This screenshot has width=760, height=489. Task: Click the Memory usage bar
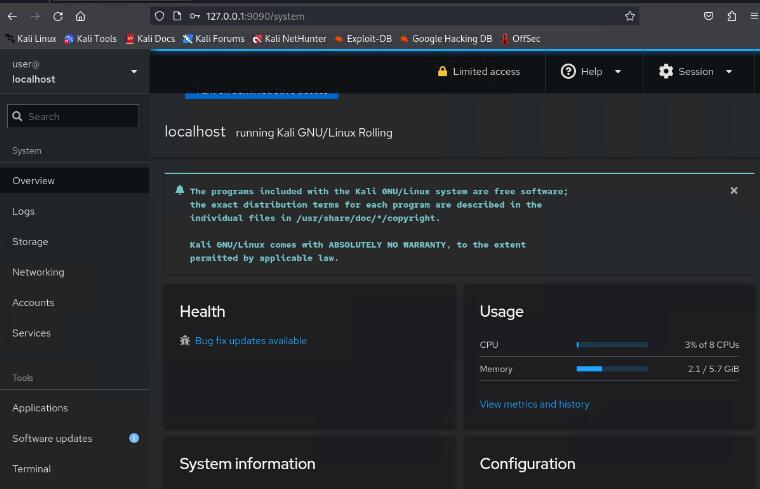(612, 369)
